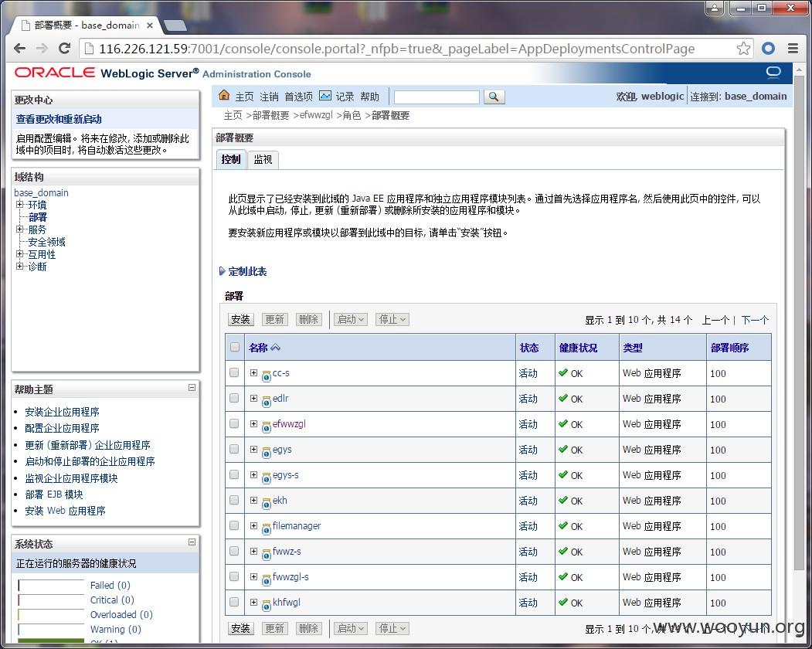Open 帮助 in the toolbar
The height and width of the screenshot is (649, 812).
point(370,97)
